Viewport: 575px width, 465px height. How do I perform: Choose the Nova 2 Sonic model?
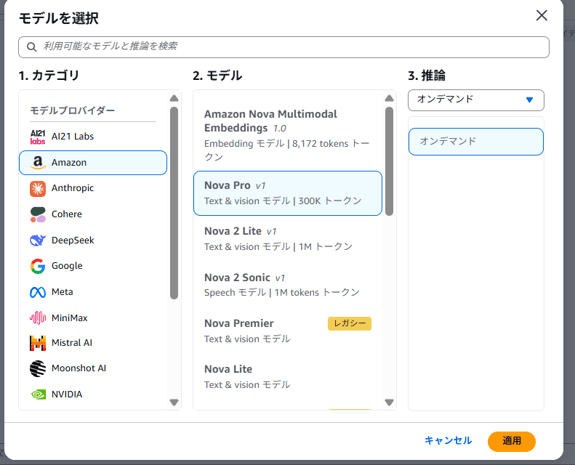tap(288, 285)
